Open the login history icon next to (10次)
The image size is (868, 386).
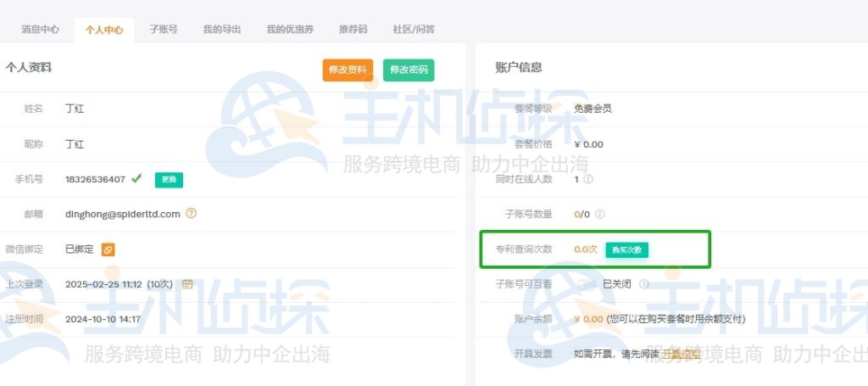[187, 284]
